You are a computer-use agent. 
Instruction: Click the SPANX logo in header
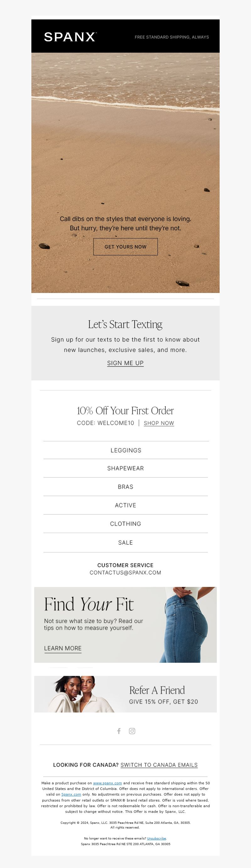pos(71,37)
